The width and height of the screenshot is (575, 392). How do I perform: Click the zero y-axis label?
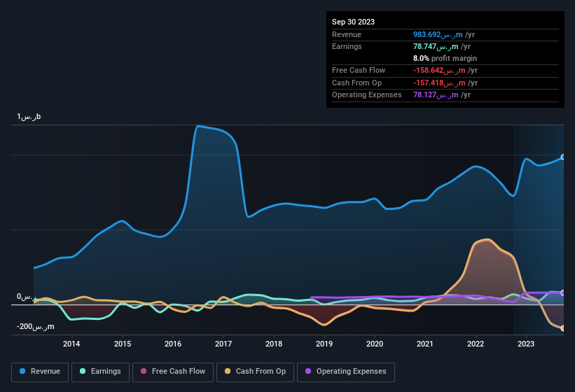coord(27,297)
